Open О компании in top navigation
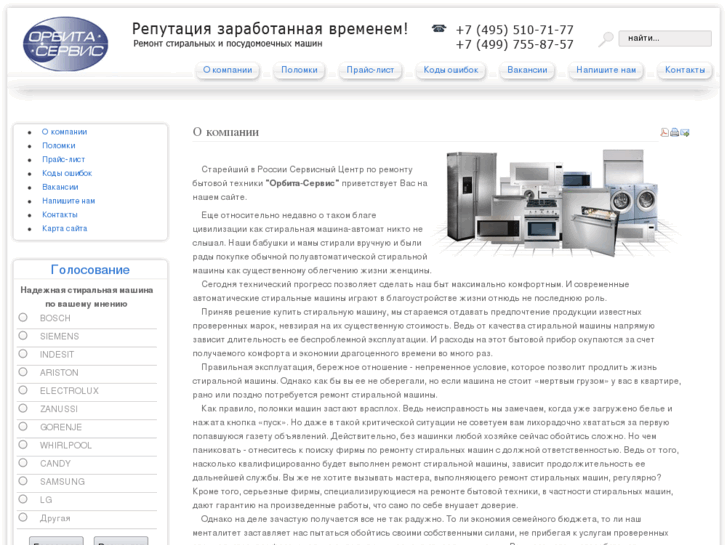 pos(228,70)
